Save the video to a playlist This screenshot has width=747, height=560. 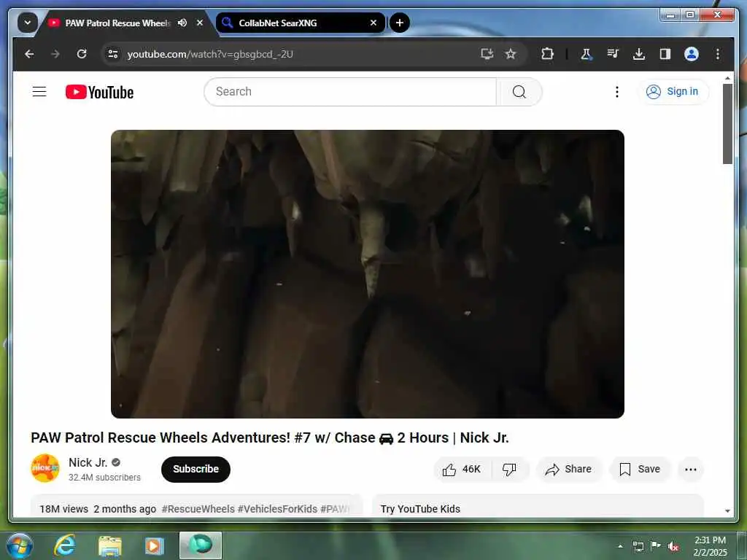(x=640, y=469)
